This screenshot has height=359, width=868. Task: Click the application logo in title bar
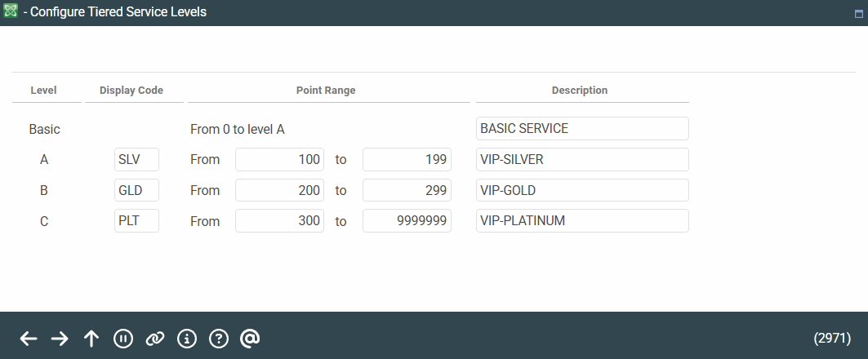(x=11, y=12)
